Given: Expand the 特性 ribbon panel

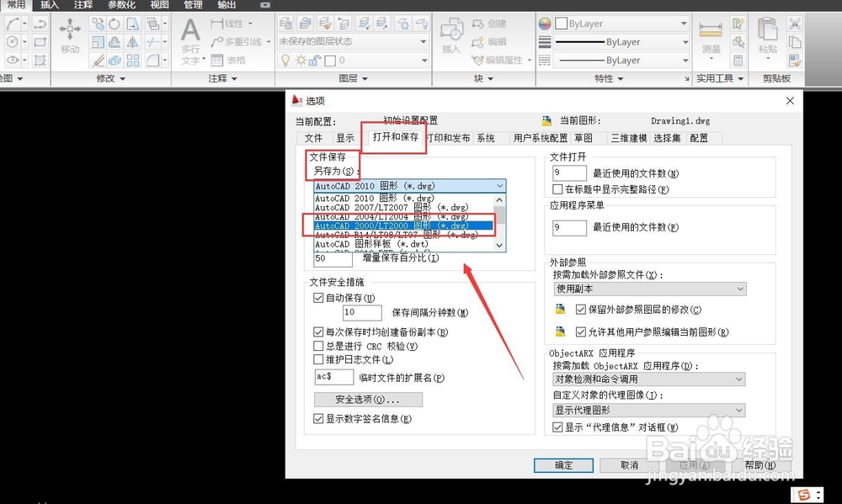Looking at the screenshot, I should tap(609, 78).
